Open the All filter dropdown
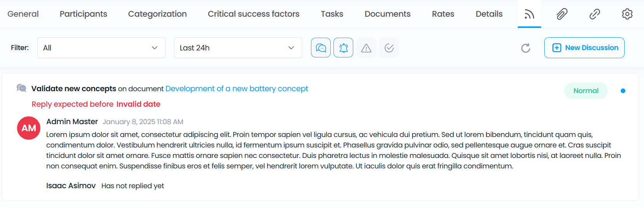Image resolution: width=644 pixels, height=208 pixels. 101,48
